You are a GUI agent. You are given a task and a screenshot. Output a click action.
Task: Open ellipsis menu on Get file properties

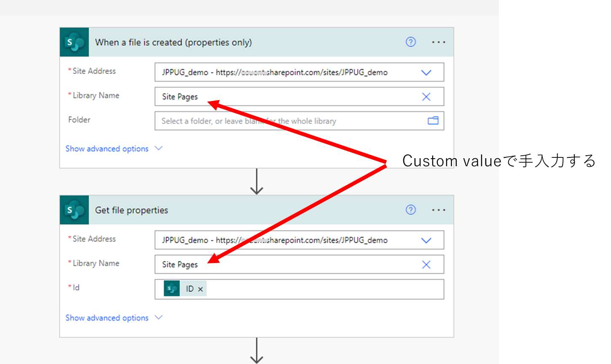[439, 210]
